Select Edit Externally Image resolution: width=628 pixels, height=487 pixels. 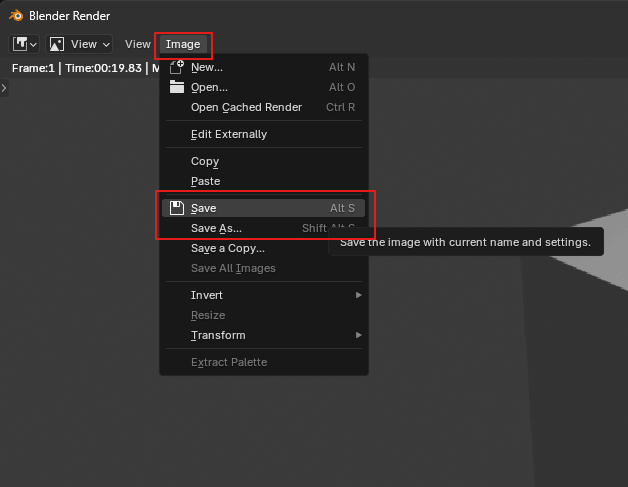pos(264,134)
